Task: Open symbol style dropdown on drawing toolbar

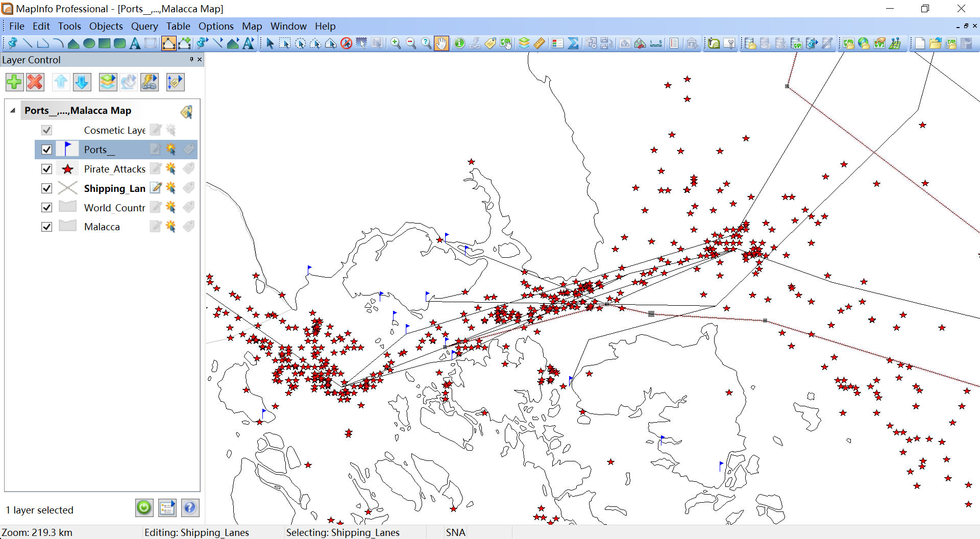Action: (203, 43)
